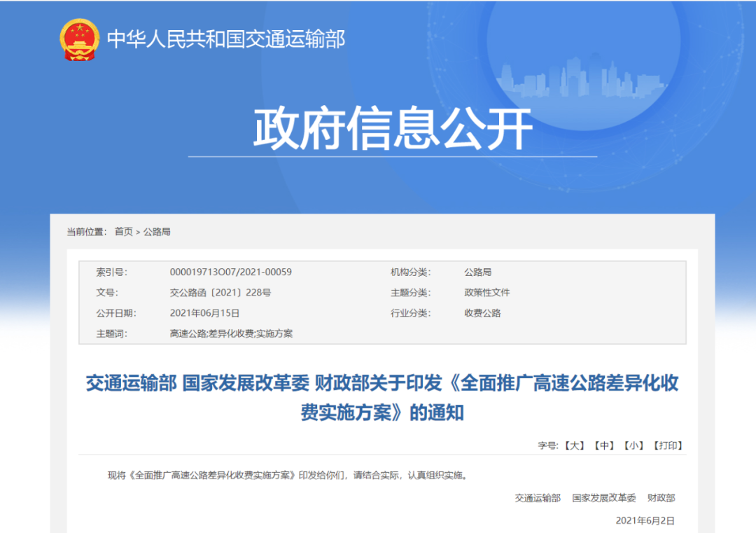This screenshot has height=533, width=756.
Task: Click the 机构分类 label
Action: point(410,272)
